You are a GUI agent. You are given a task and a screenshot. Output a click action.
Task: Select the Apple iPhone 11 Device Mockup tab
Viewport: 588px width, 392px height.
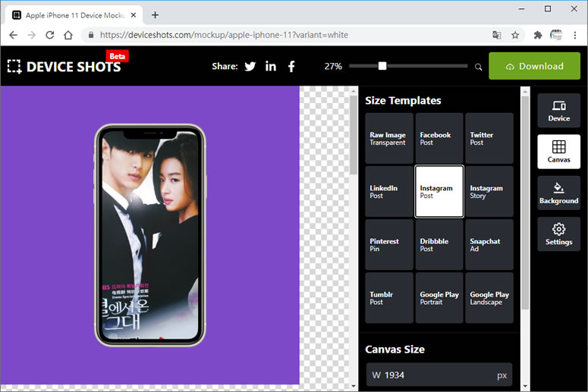[74, 15]
